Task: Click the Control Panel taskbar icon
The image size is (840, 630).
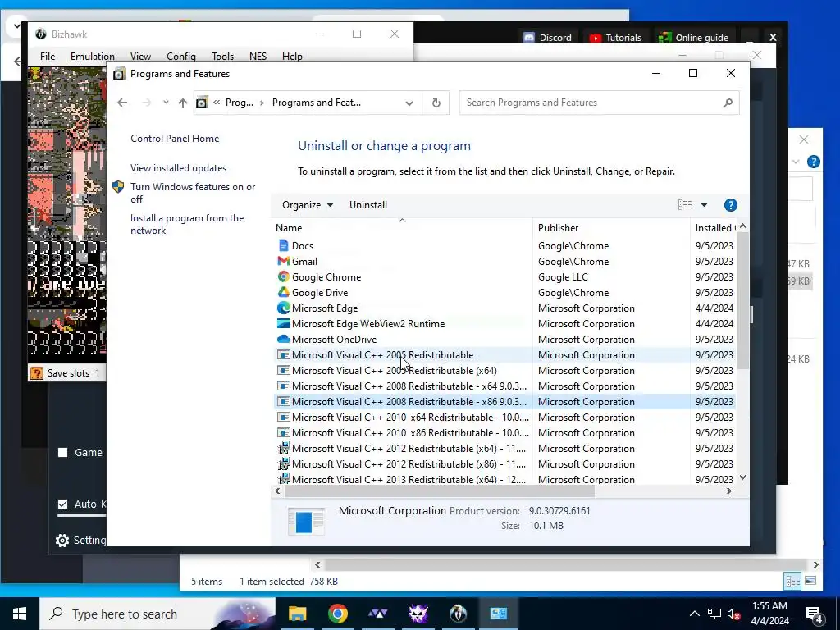Action: tap(498, 614)
